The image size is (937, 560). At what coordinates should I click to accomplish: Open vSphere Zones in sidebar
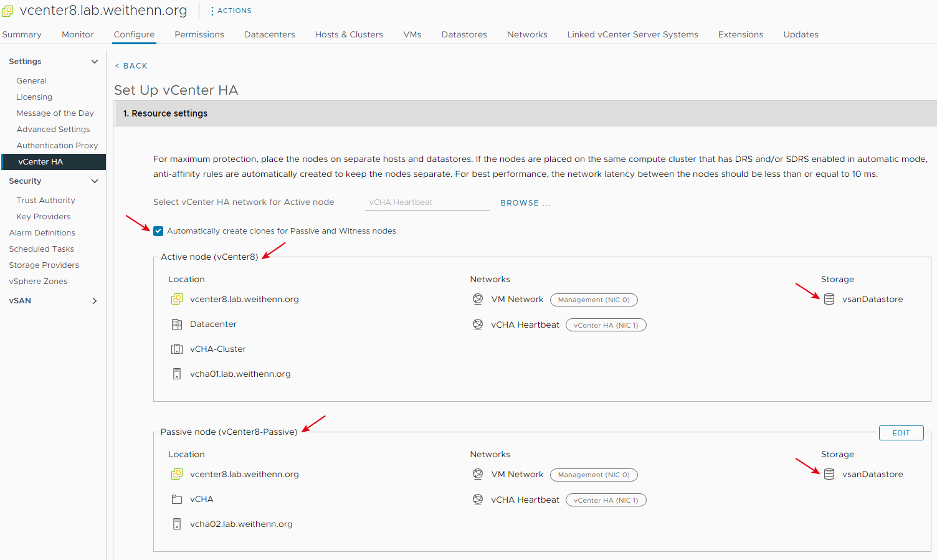(38, 281)
